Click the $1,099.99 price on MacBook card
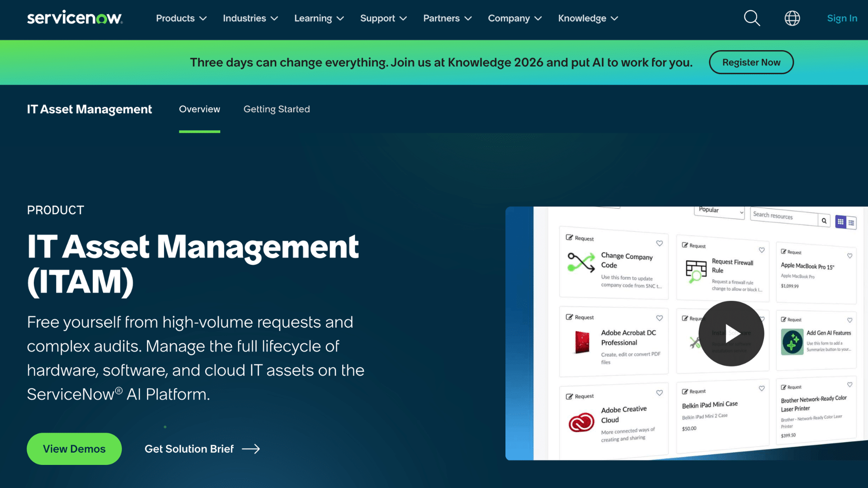The image size is (868, 488). (x=790, y=286)
